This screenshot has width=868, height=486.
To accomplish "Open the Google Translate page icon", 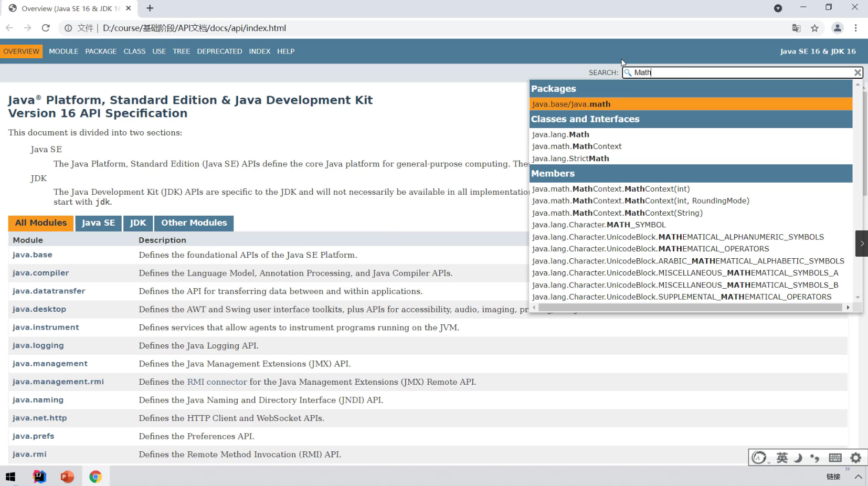I will coord(796,28).
